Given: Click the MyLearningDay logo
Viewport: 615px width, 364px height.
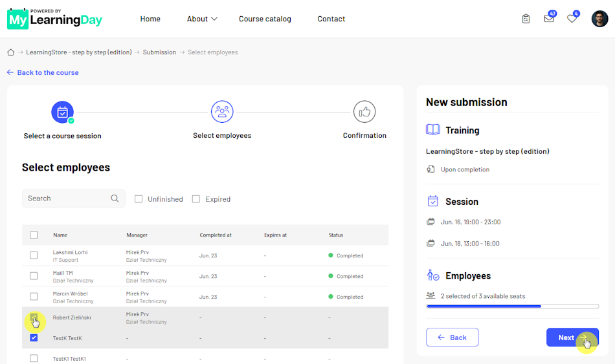Looking at the screenshot, I should 54,18.
